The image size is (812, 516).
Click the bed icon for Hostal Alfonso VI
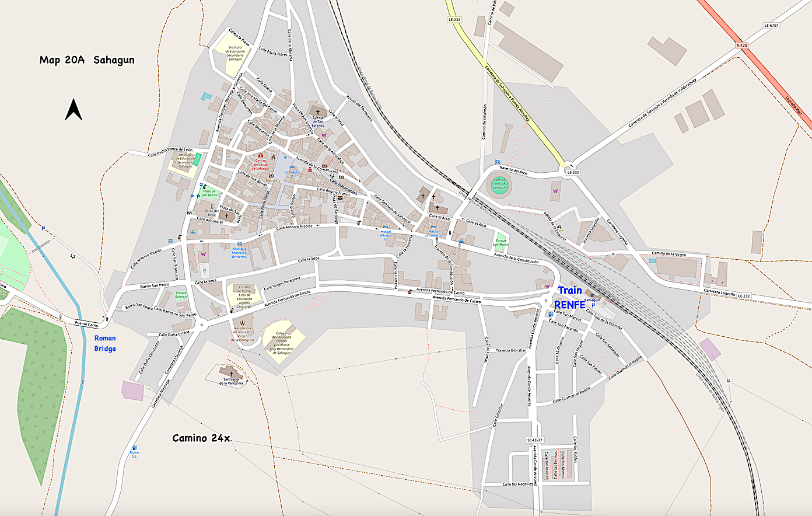[386, 226]
